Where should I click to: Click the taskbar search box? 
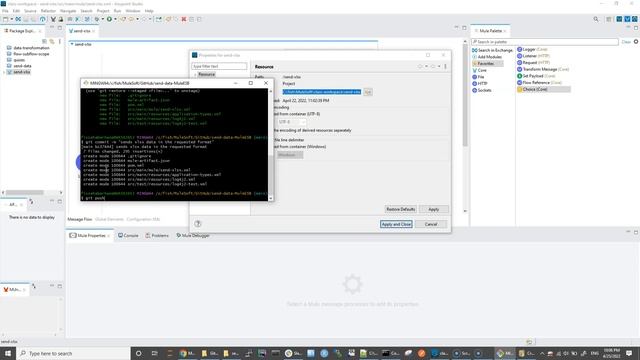click(73, 353)
